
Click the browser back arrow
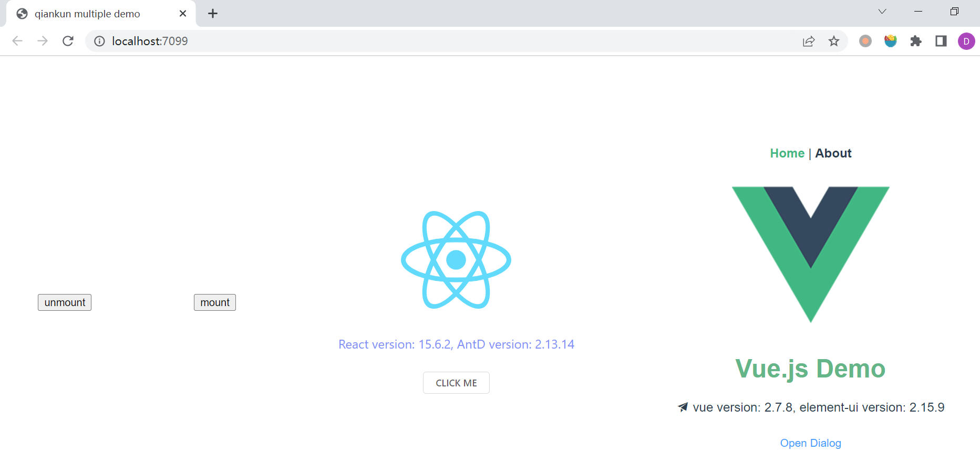(x=17, y=41)
